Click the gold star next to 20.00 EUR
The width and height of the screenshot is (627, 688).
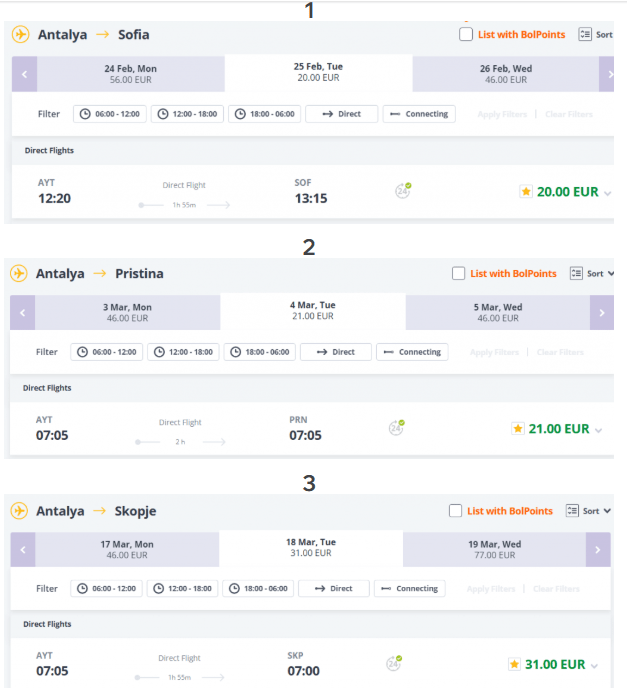click(526, 192)
